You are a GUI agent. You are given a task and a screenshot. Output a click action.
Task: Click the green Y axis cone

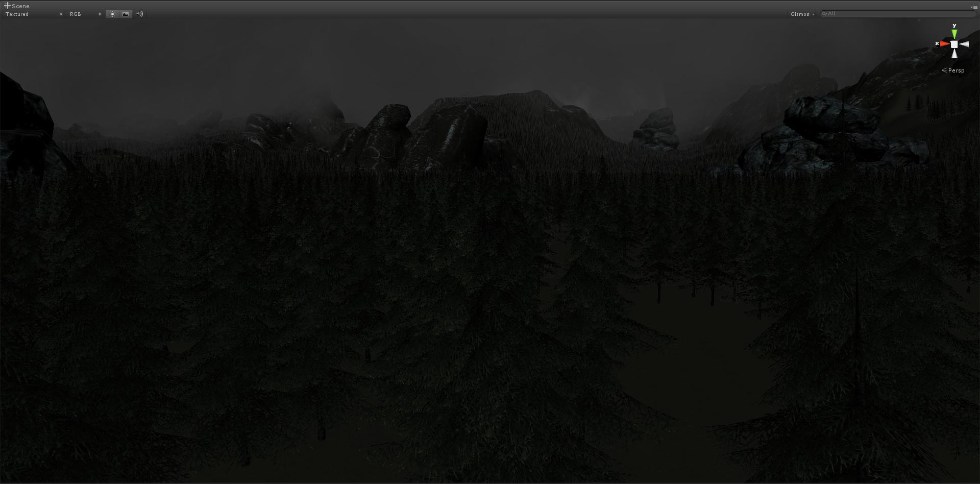(x=954, y=33)
